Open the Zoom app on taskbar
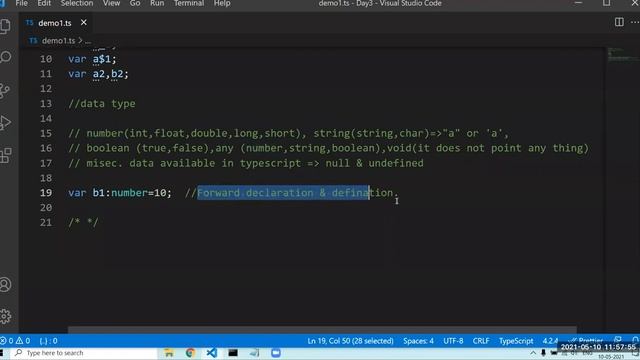The image size is (640, 360). (276, 353)
